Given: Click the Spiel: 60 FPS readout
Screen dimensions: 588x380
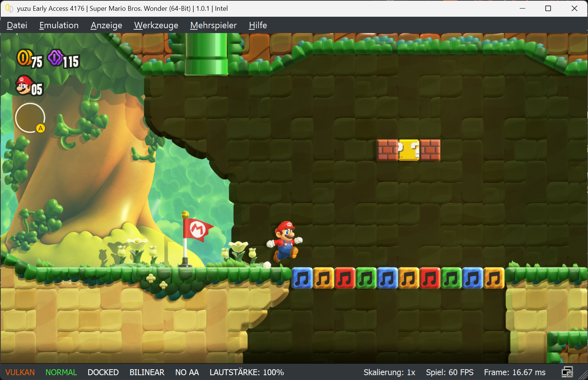Looking at the screenshot, I should (450, 372).
